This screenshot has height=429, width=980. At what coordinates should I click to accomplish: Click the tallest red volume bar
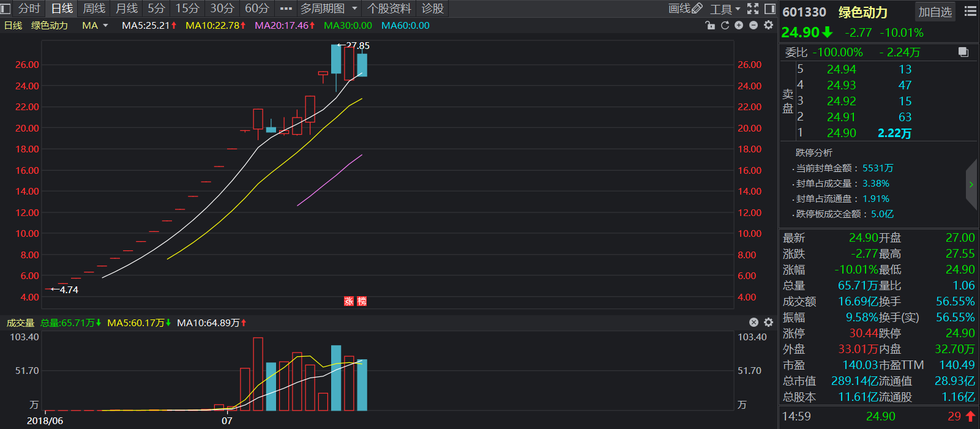[x=258, y=374]
